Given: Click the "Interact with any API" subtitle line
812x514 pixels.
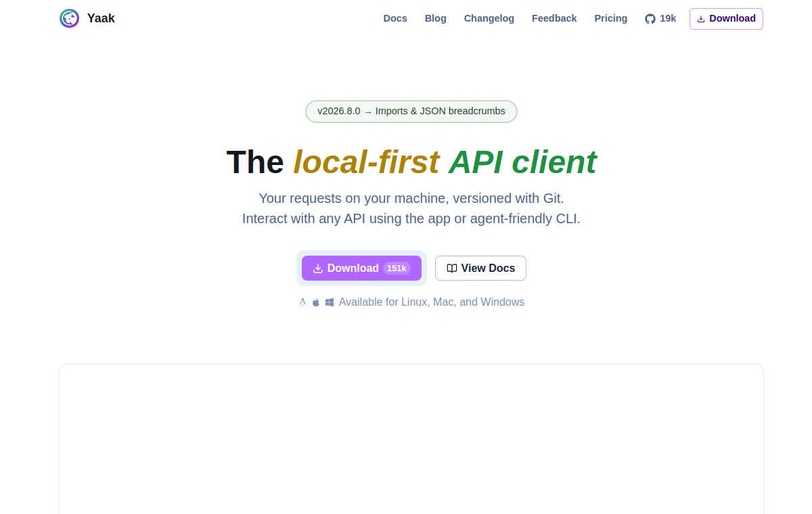Looking at the screenshot, I should [411, 219].
